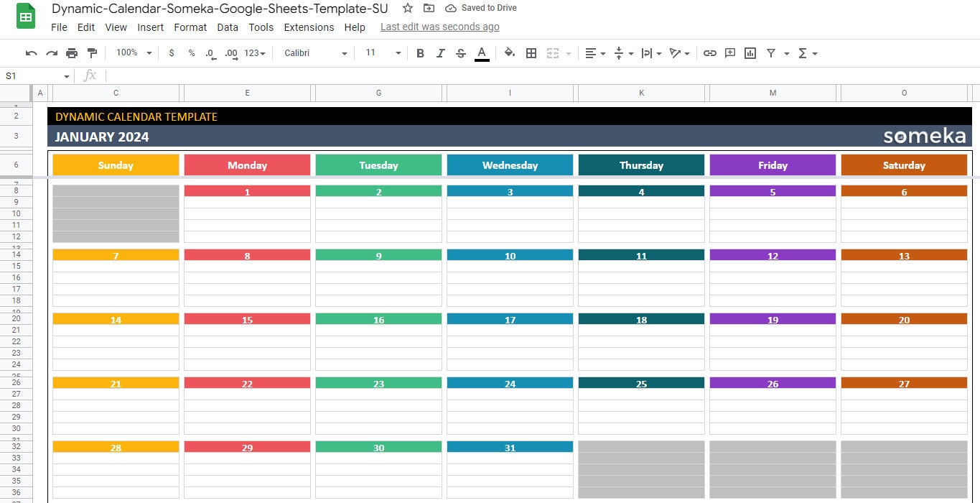Screen dimensions: 980x503
Task: Increase decimal places
Action: pyautogui.click(x=231, y=53)
